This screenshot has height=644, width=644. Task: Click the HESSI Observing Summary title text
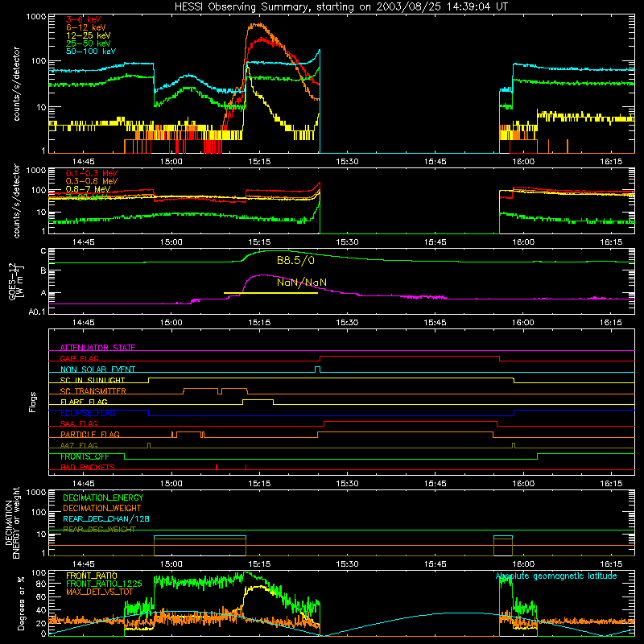click(x=341, y=7)
